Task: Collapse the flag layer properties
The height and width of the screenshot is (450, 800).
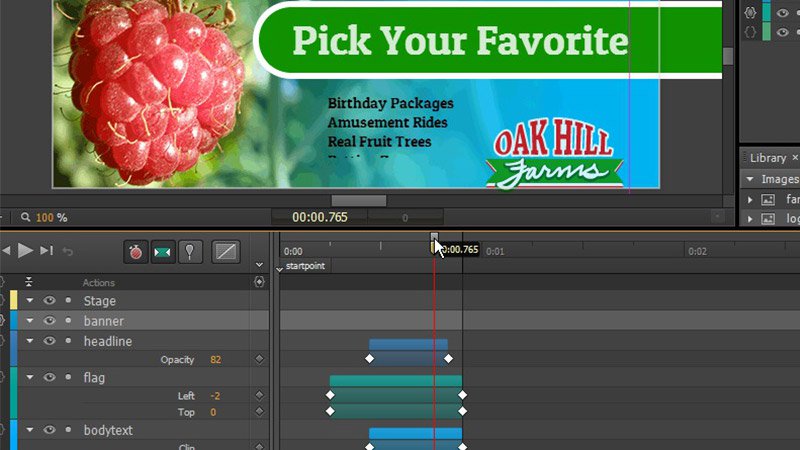Action: [x=30, y=377]
